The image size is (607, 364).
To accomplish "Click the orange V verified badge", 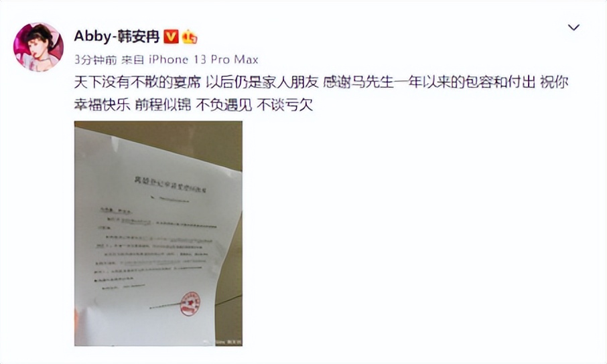I will [171, 37].
